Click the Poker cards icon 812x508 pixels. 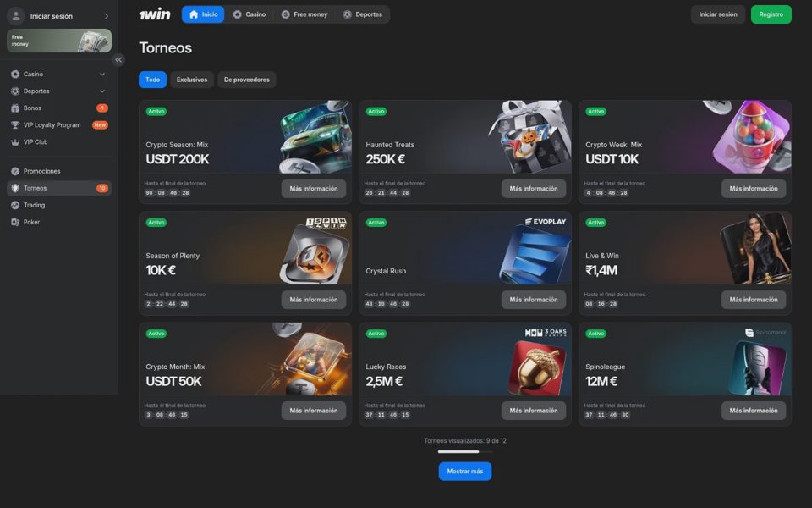15,222
